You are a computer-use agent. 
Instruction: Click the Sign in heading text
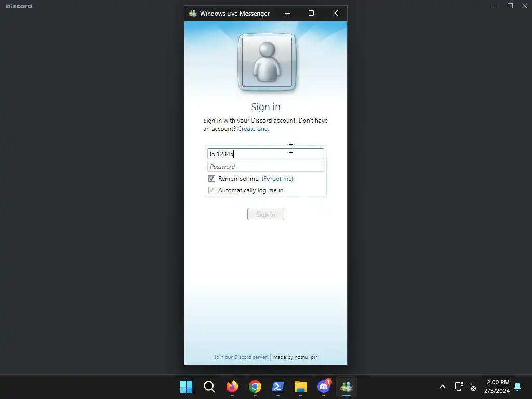[x=265, y=107]
